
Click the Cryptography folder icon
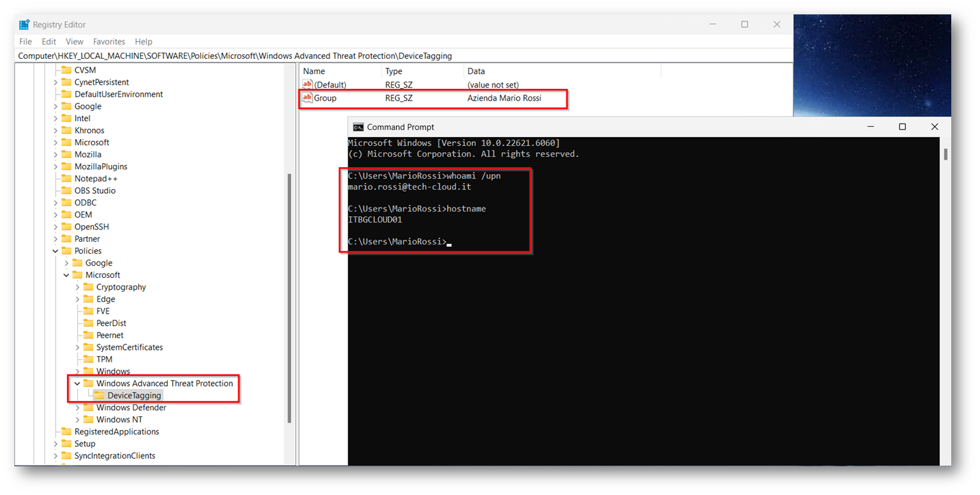pyautogui.click(x=88, y=288)
